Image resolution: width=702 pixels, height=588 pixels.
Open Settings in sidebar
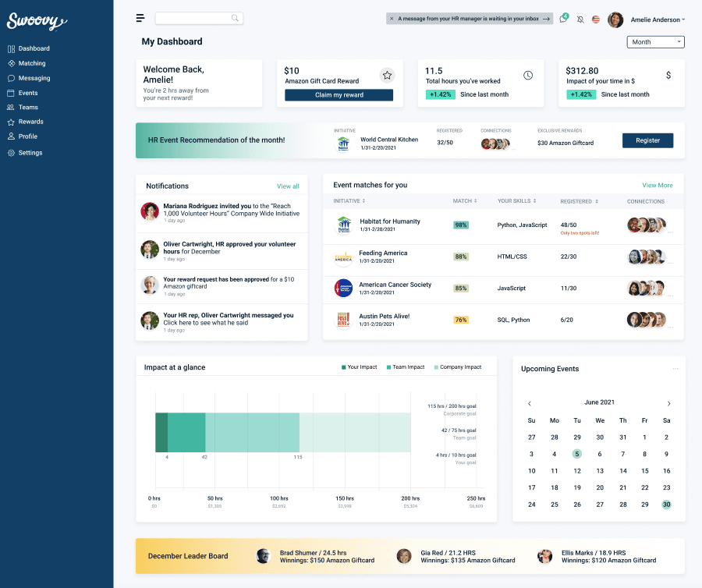tap(25, 153)
